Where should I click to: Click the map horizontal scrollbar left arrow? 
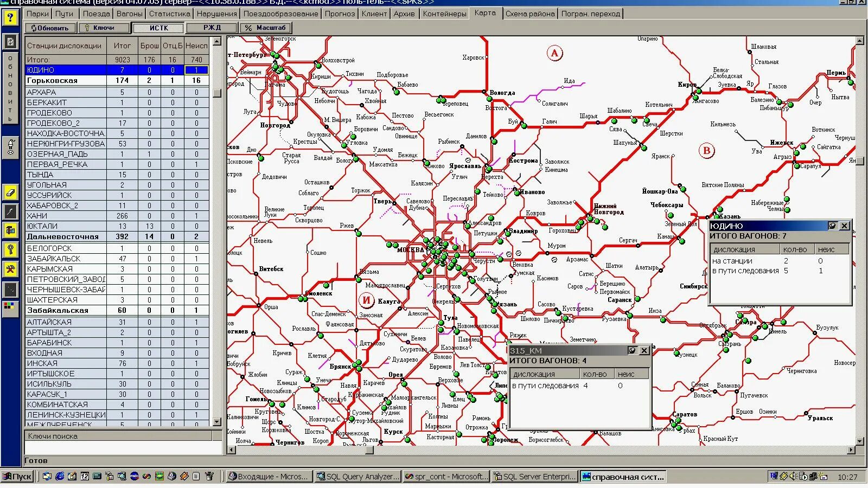(232, 450)
